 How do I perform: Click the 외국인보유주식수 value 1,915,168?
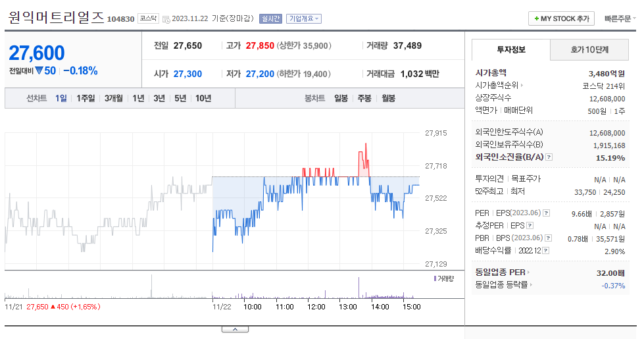pyautogui.click(x=609, y=146)
